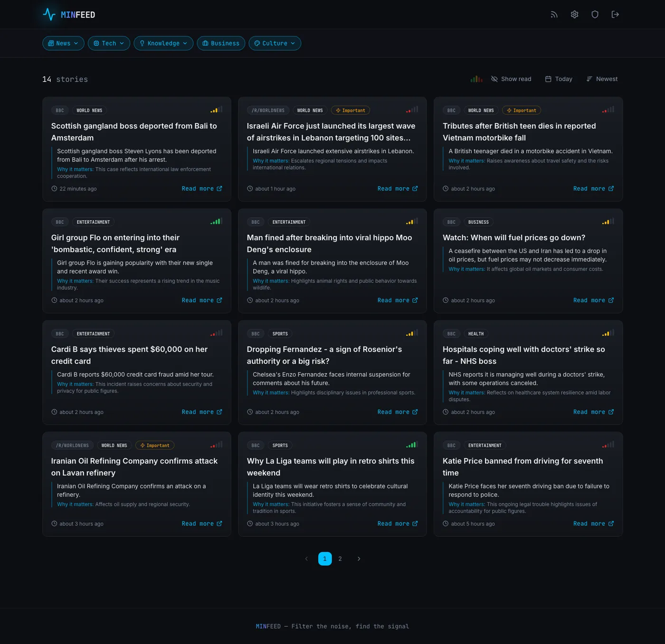
Task: Go to page 2 of stories
Action: 340,559
